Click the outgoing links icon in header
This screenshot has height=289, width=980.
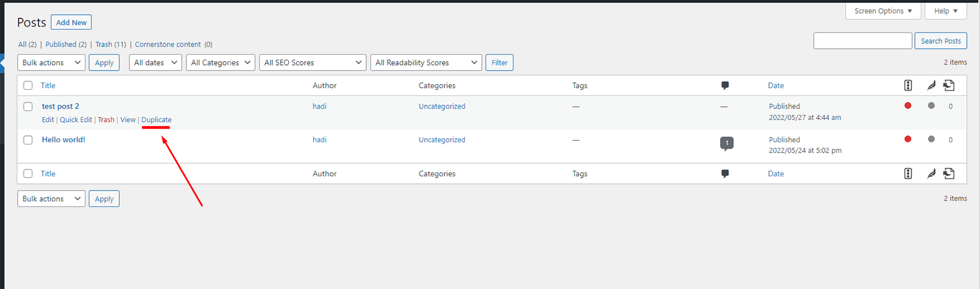coord(949,85)
